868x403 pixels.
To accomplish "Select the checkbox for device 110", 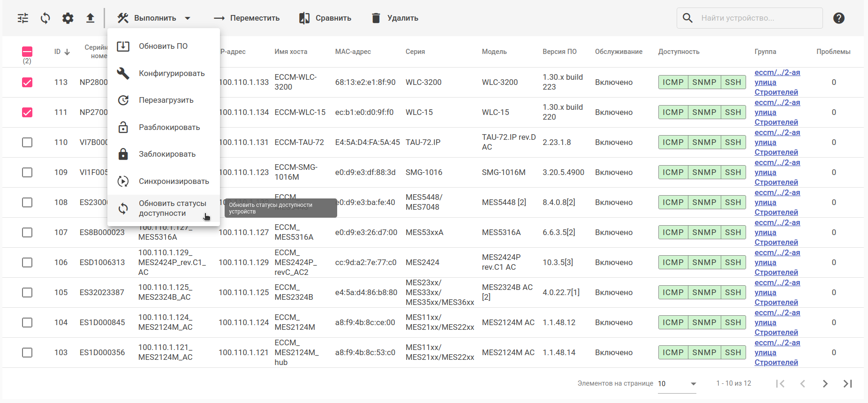I will point(27,143).
